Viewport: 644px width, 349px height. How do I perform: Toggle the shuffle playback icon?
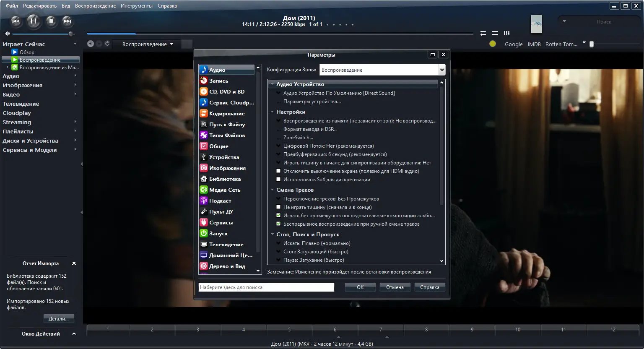point(495,33)
